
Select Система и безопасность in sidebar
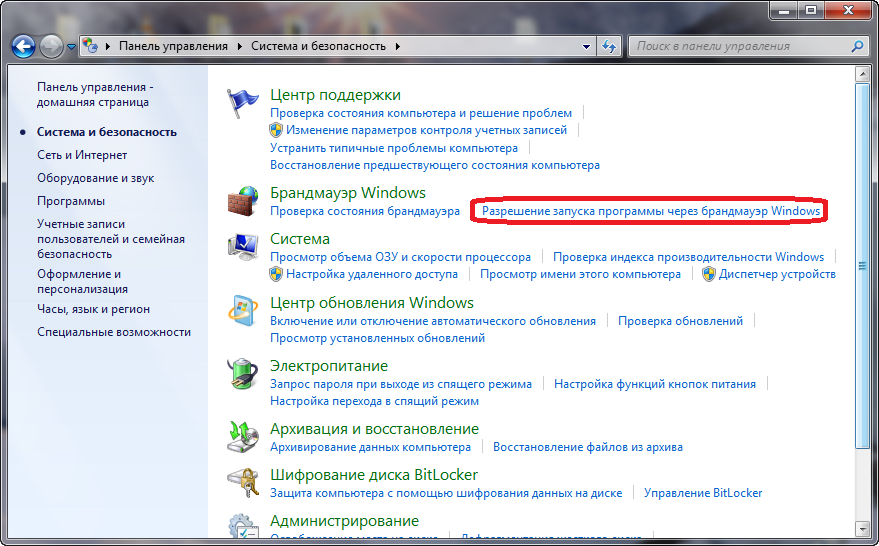pyautogui.click(x=107, y=132)
